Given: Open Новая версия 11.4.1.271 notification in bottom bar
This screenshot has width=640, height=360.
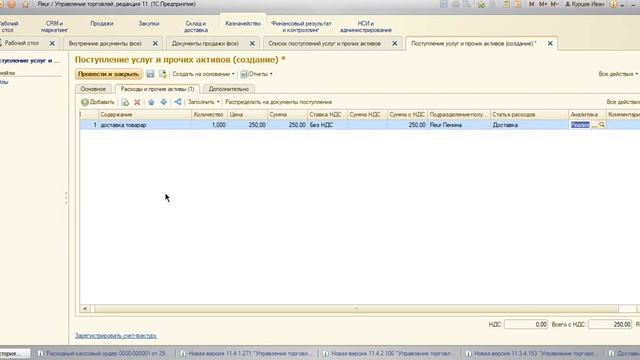Looking at the screenshot, I should 247,353.
